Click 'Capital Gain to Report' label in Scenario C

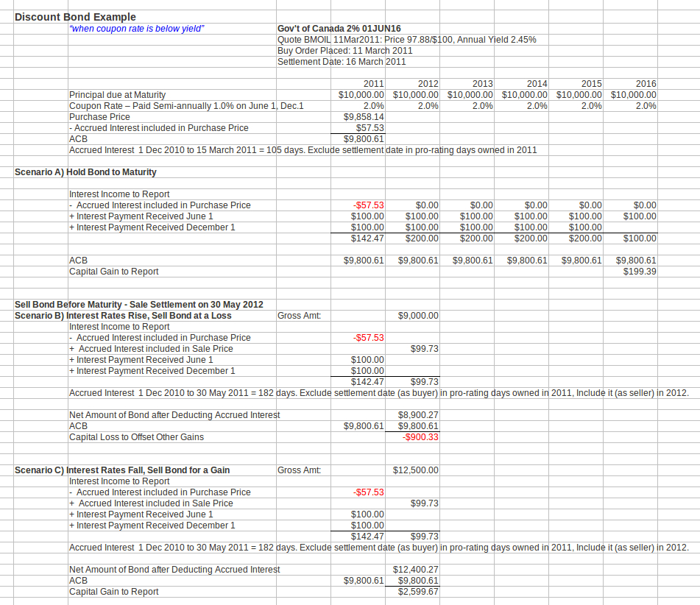[114, 592]
